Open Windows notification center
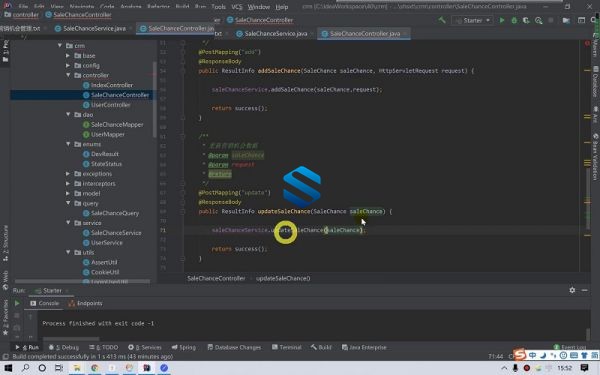Viewport: 600px width, 375px height. [x=584, y=368]
